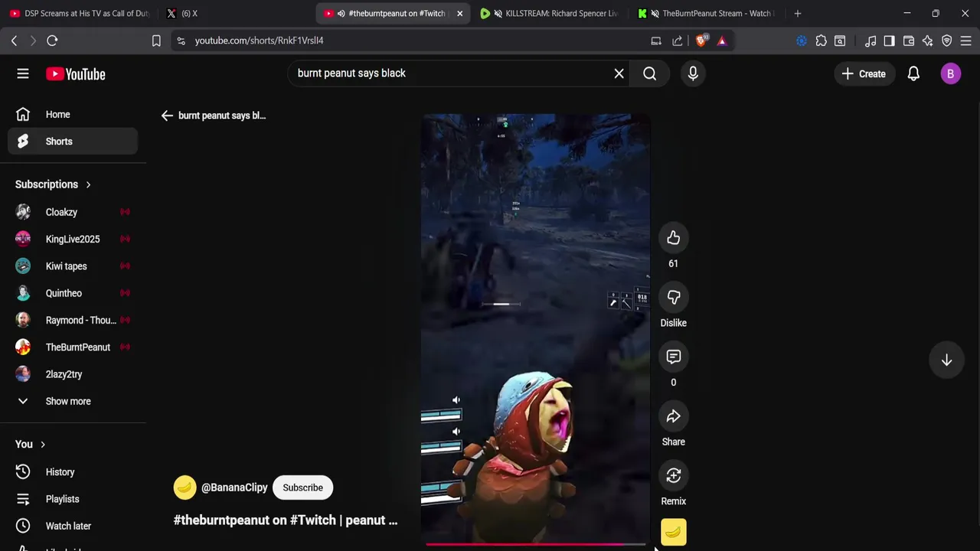
Task: Open the @BananaClipy channel link
Action: (234, 487)
